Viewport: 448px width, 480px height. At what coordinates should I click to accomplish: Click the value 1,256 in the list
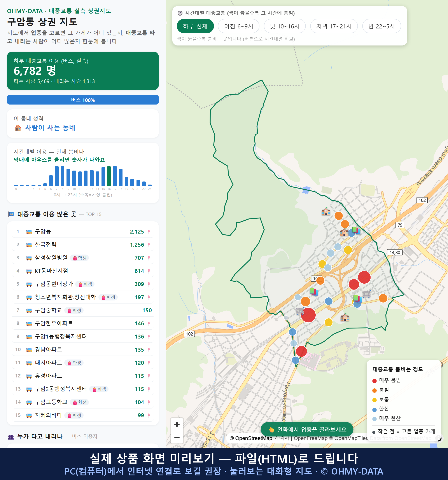[x=137, y=245]
